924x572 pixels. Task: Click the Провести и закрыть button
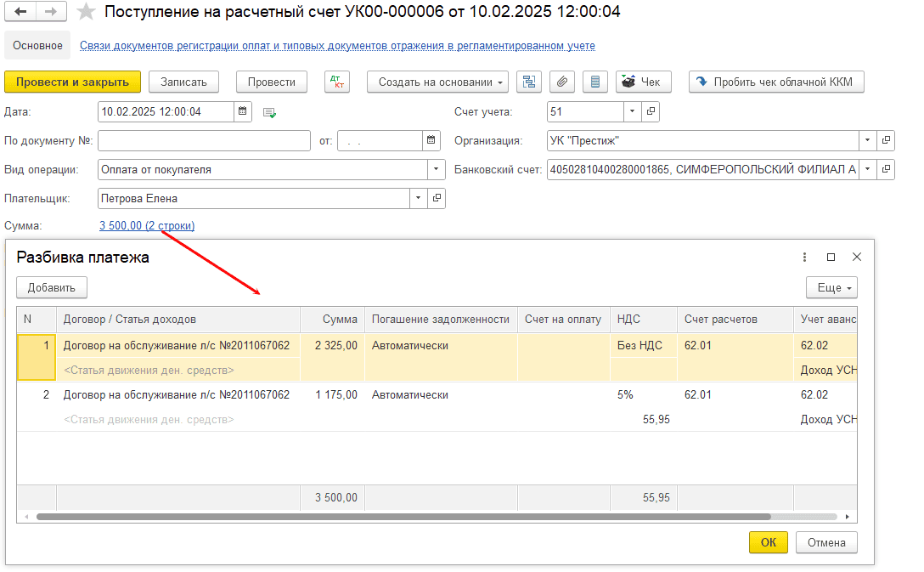[x=72, y=82]
